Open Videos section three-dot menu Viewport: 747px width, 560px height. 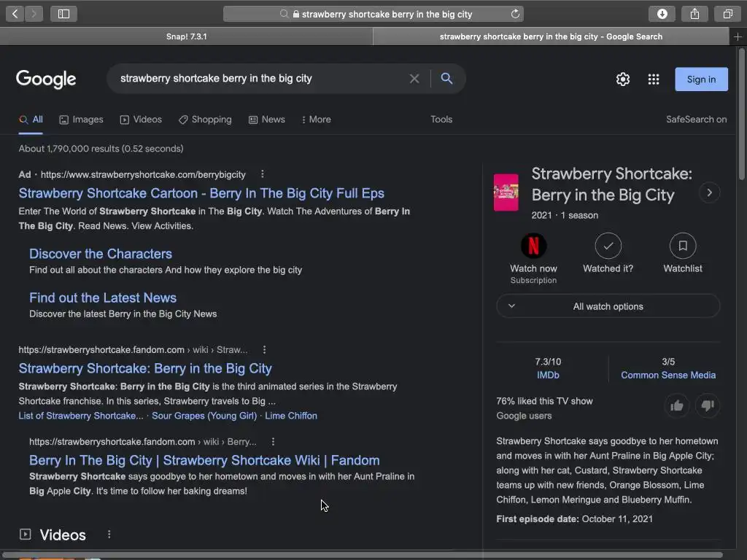[x=109, y=534]
